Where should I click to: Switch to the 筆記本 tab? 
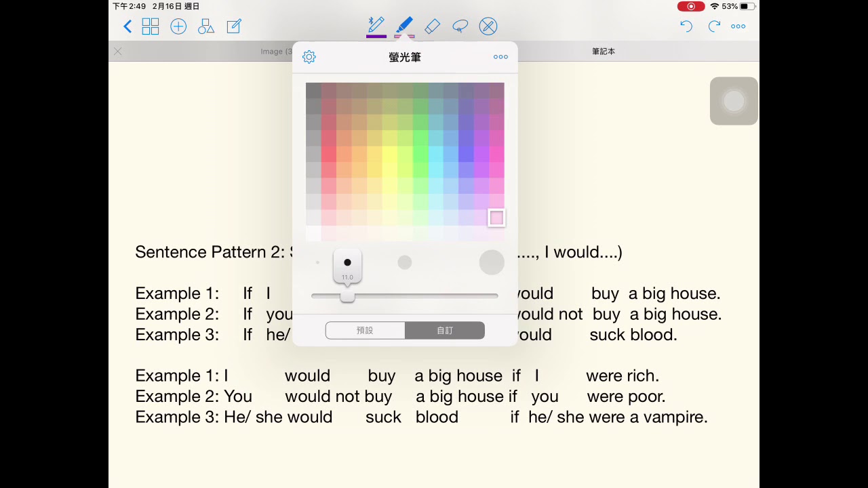coord(603,52)
